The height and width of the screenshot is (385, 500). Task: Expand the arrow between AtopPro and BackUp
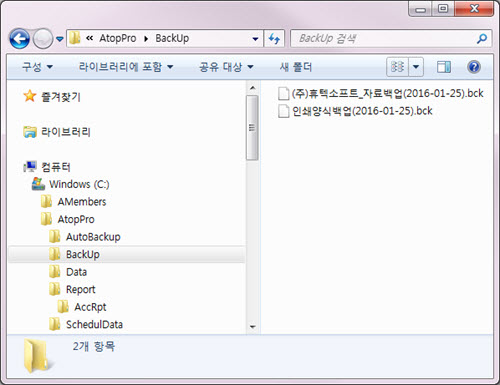[x=146, y=39]
